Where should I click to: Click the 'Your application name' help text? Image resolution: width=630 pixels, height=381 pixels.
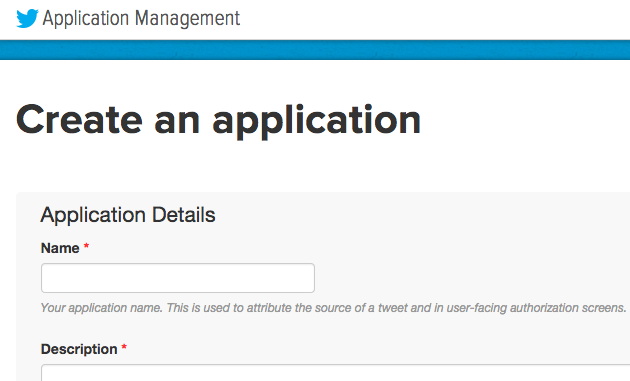pos(333,308)
